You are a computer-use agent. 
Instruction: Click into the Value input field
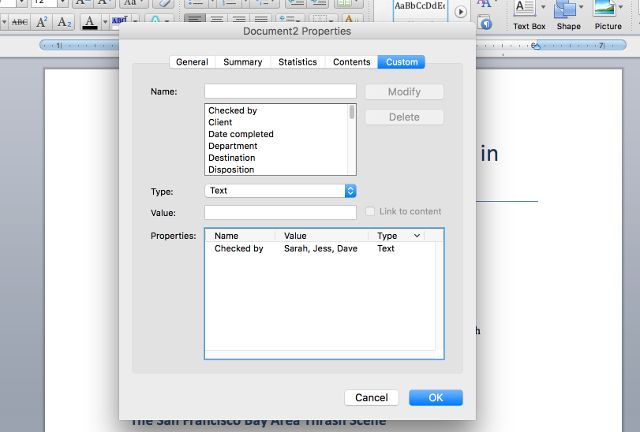(x=280, y=212)
